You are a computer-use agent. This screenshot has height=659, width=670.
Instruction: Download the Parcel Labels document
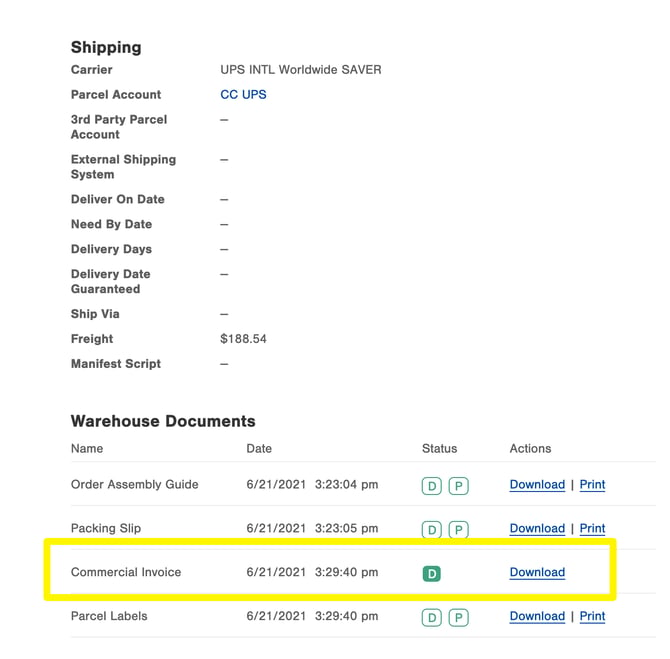tap(537, 616)
